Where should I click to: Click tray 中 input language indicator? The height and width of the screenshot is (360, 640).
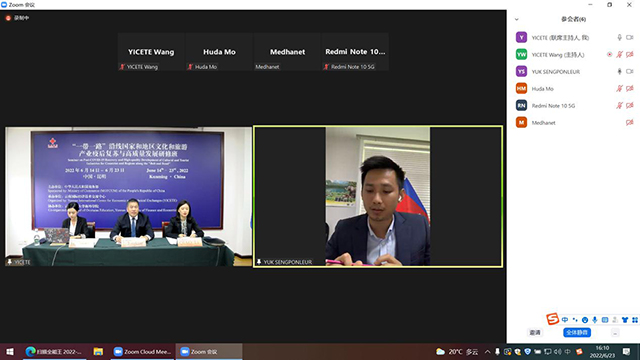point(568,351)
